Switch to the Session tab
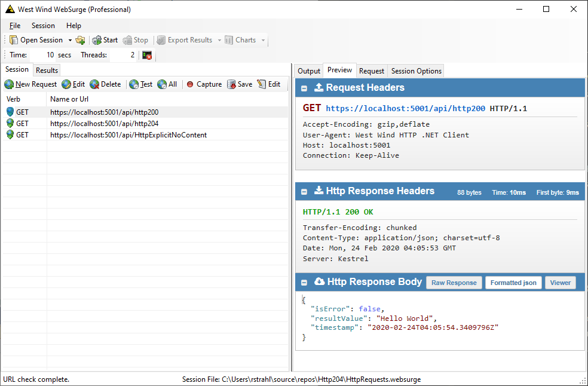Image resolution: width=588 pixels, height=386 pixels. [17, 69]
